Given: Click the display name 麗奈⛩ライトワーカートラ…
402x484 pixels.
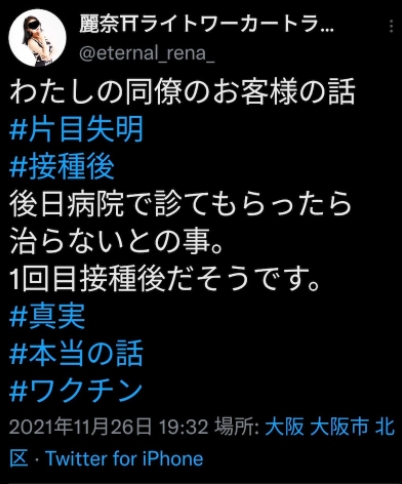Looking at the screenshot, I should [206, 25].
